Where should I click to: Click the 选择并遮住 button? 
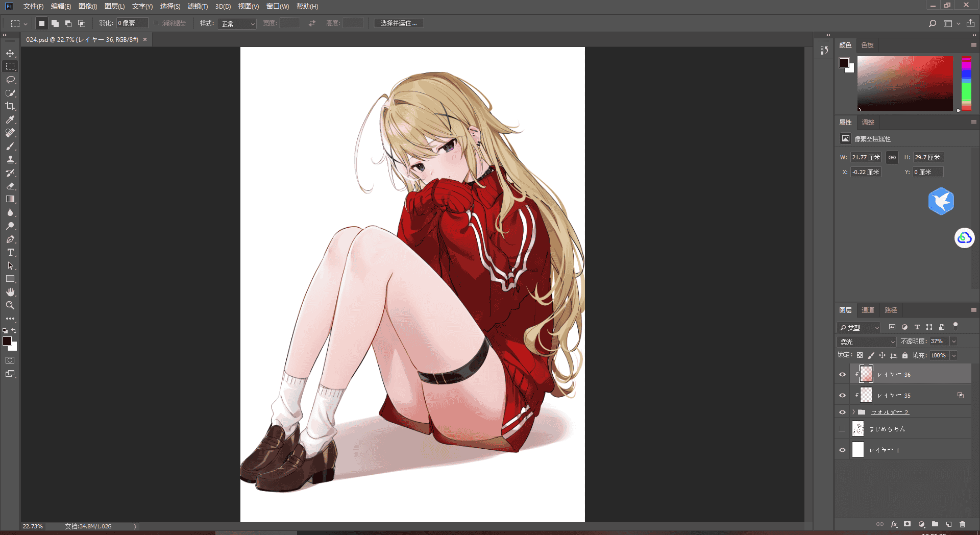coord(399,23)
